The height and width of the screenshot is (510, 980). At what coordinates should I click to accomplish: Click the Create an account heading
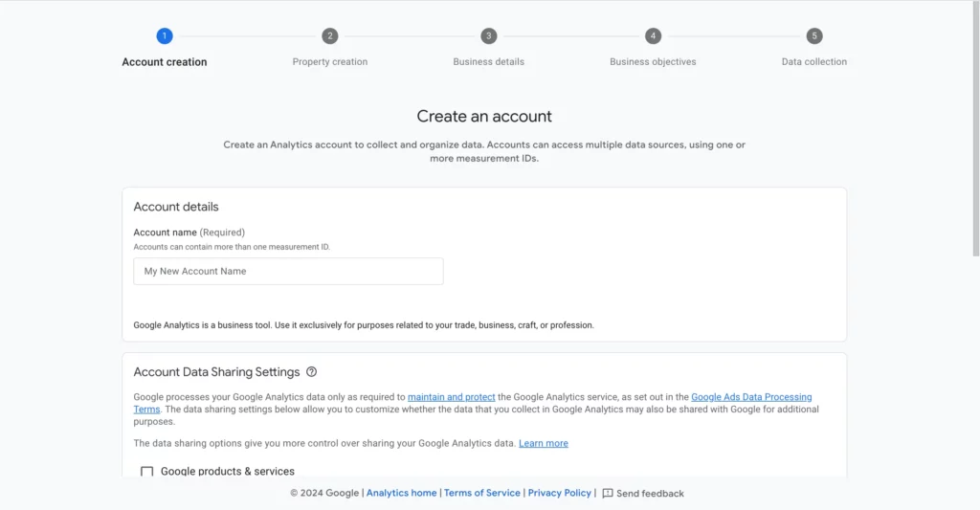pos(484,116)
